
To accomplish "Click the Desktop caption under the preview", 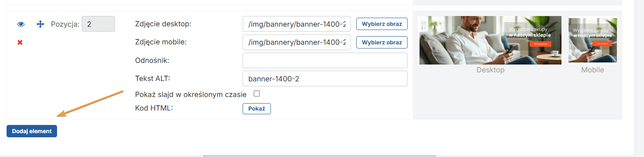I will tap(490, 70).
